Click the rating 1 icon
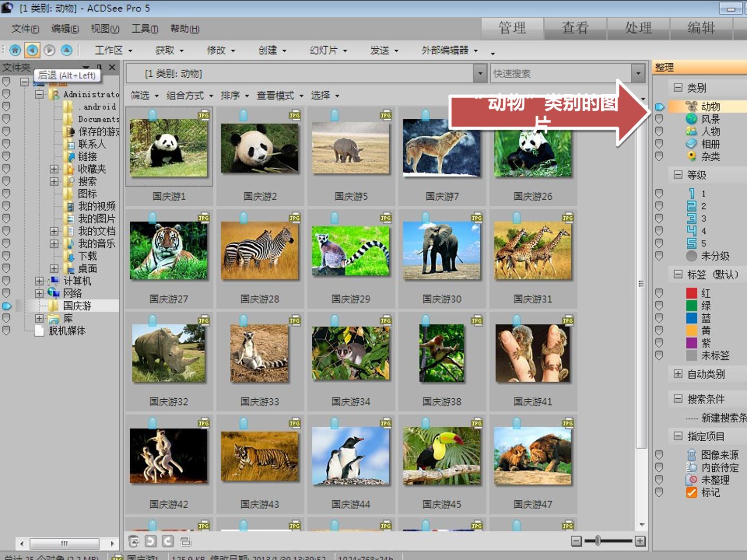 691,193
